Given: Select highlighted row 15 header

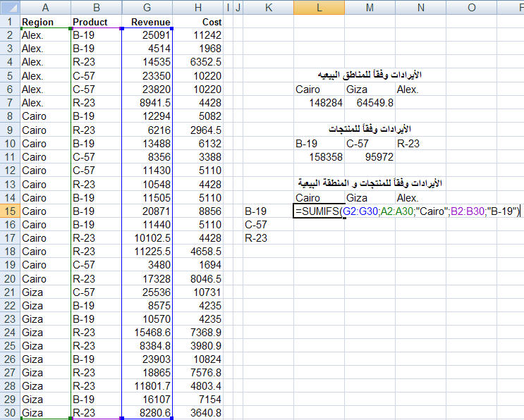Looking at the screenshot, I should pyautogui.click(x=10, y=211).
